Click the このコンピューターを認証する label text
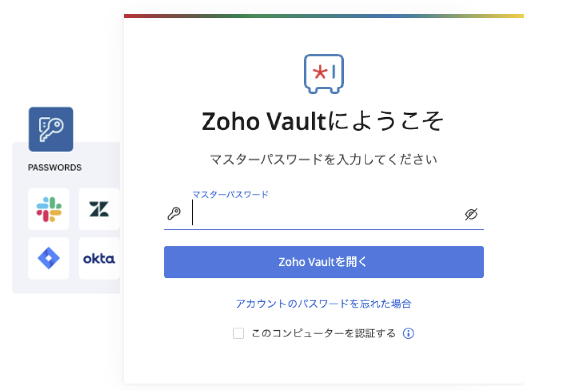The height and width of the screenshot is (391, 588). pyautogui.click(x=323, y=334)
